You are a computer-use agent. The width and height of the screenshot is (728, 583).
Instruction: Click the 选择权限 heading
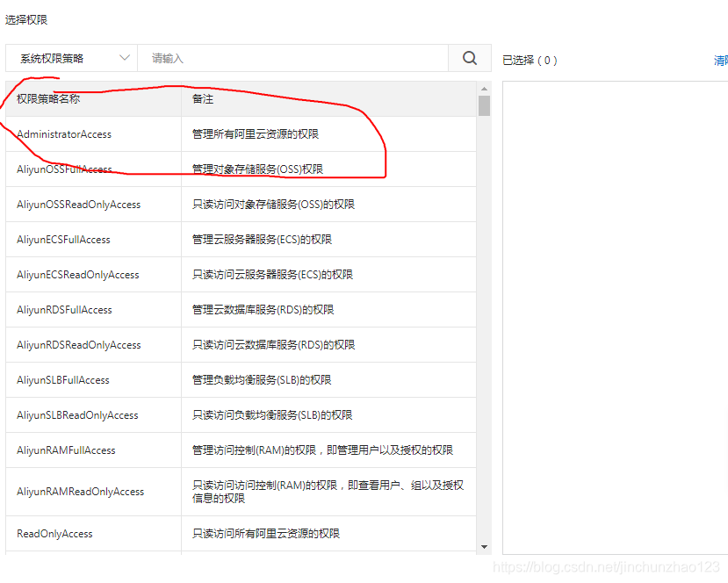[x=26, y=20]
